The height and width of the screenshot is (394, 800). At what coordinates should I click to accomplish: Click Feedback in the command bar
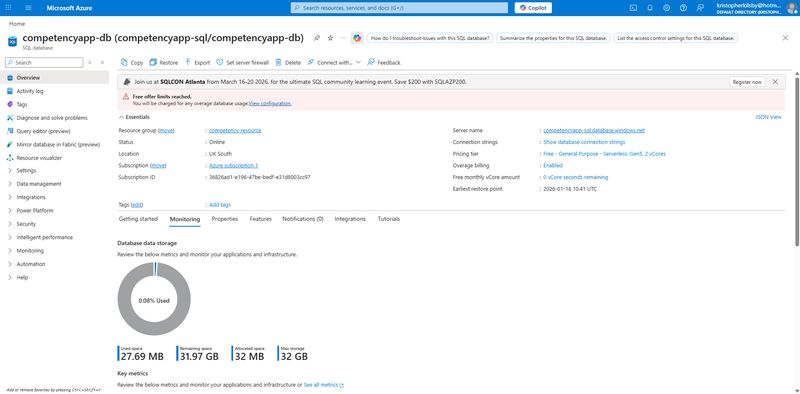point(384,62)
